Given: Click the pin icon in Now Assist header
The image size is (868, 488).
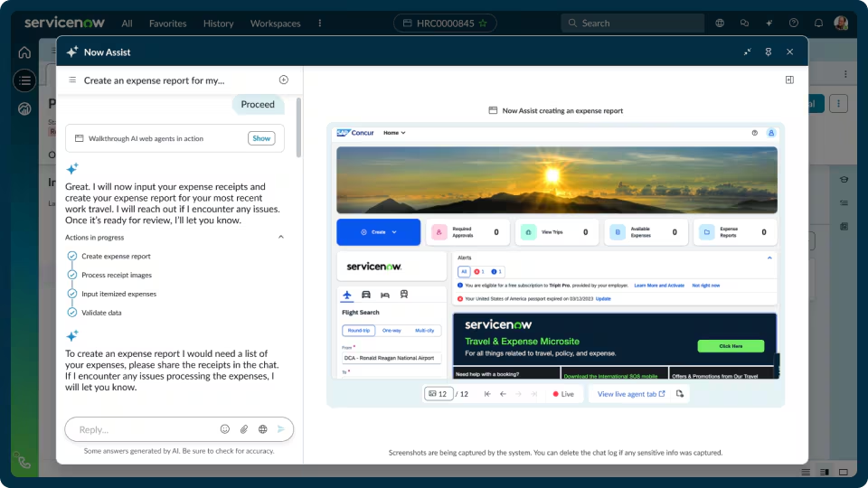Looking at the screenshot, I should coord(769,52).
